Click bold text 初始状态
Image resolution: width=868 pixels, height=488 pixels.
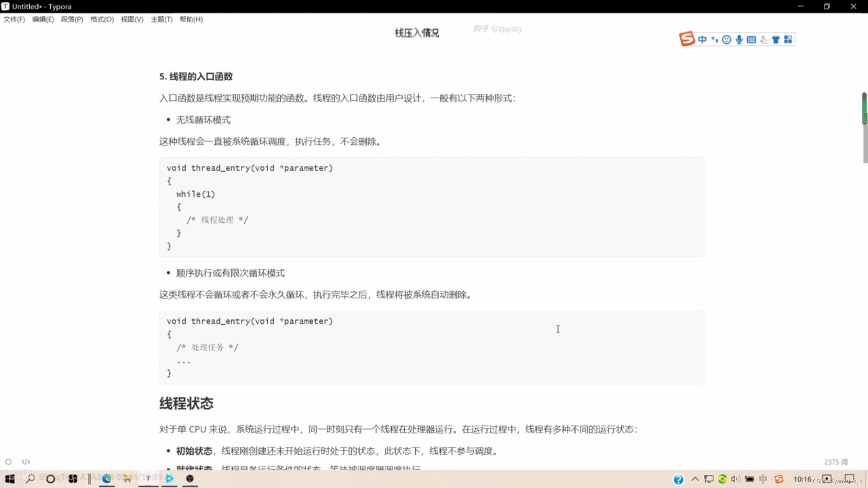click(x=194, y=451)
